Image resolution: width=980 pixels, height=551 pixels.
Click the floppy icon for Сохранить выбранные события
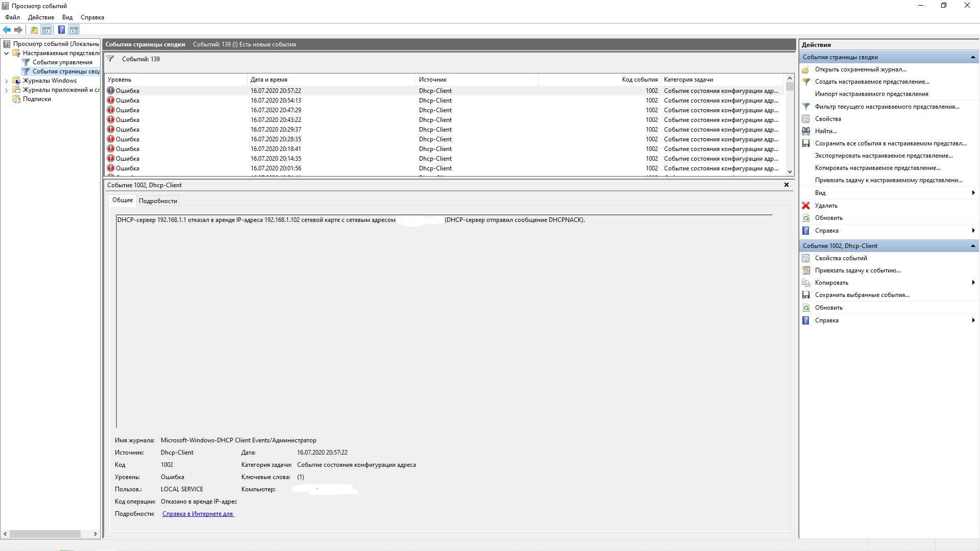tap(806, 295)
